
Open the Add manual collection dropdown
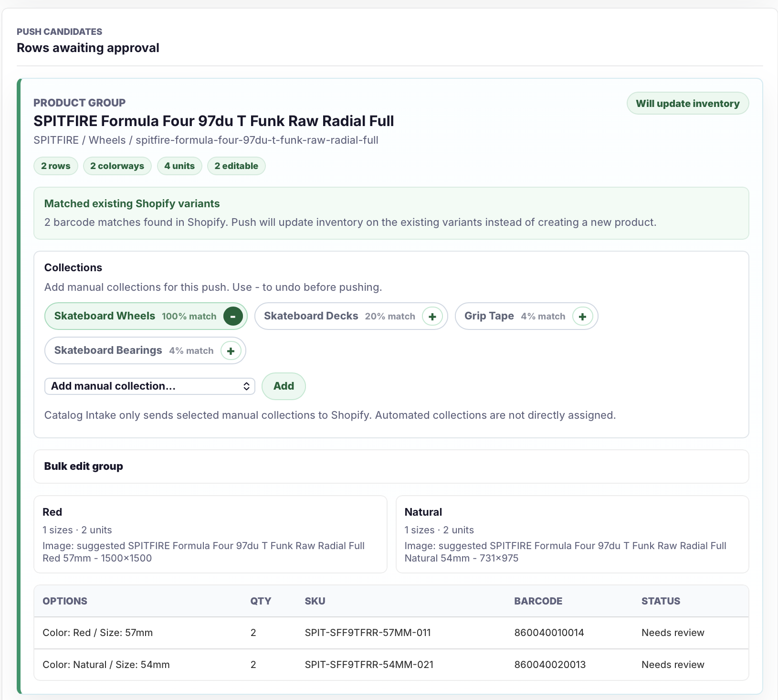point(150,386)
